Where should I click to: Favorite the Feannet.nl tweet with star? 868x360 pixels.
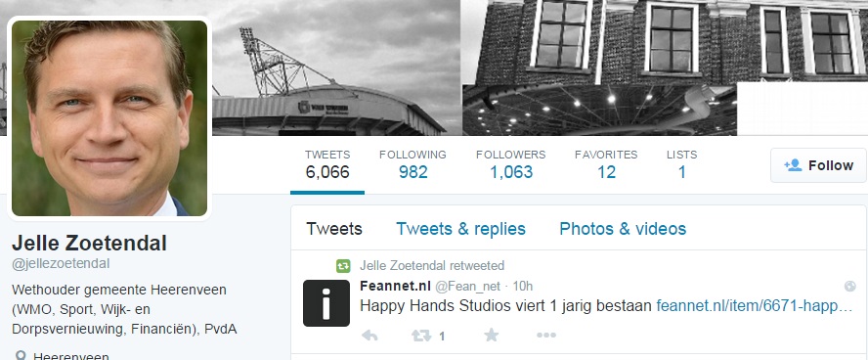(491, 335)
